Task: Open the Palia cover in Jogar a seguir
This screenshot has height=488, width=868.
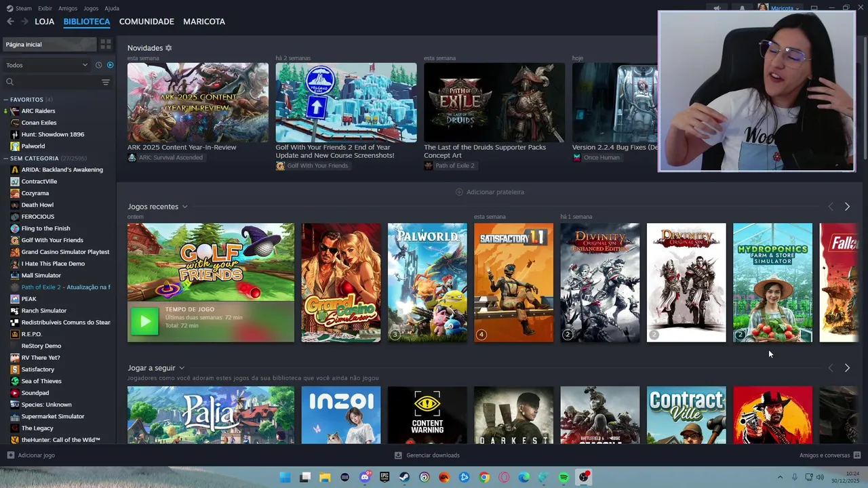Action: (211, 415)
